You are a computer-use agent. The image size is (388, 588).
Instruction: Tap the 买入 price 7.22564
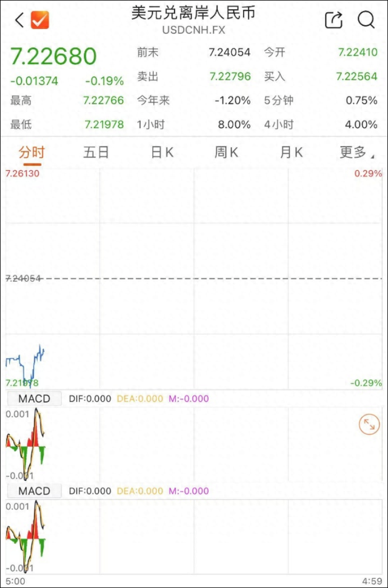pyautogui.click(x=356, y=76)
